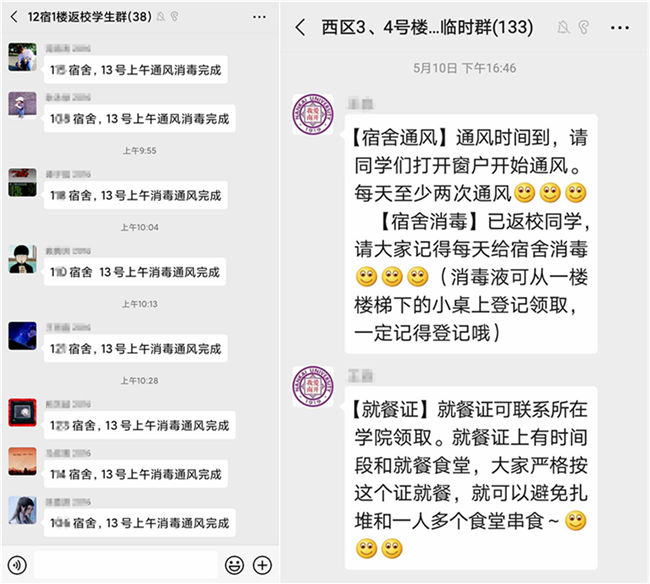Tap the blue starry night avatar
The image size is (650, 584).
(22, 336)
